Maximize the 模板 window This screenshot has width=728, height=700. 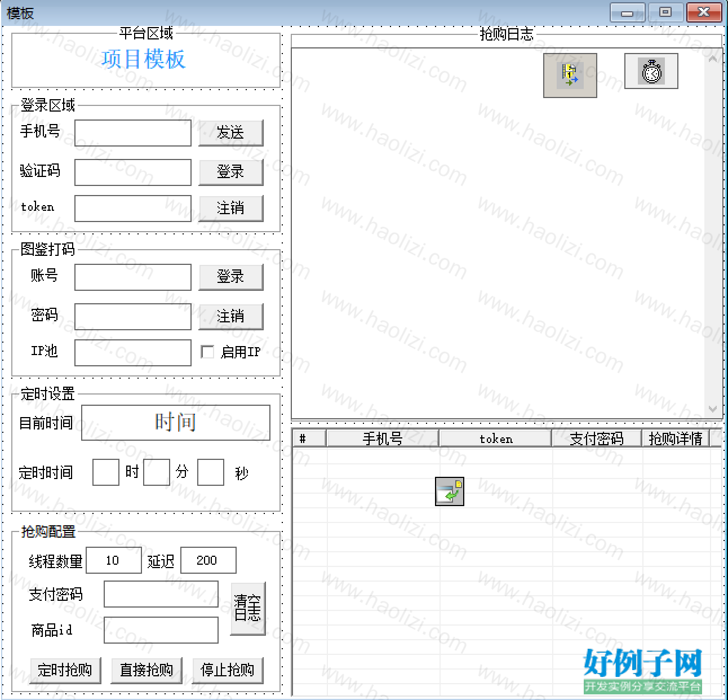(665, 12)
